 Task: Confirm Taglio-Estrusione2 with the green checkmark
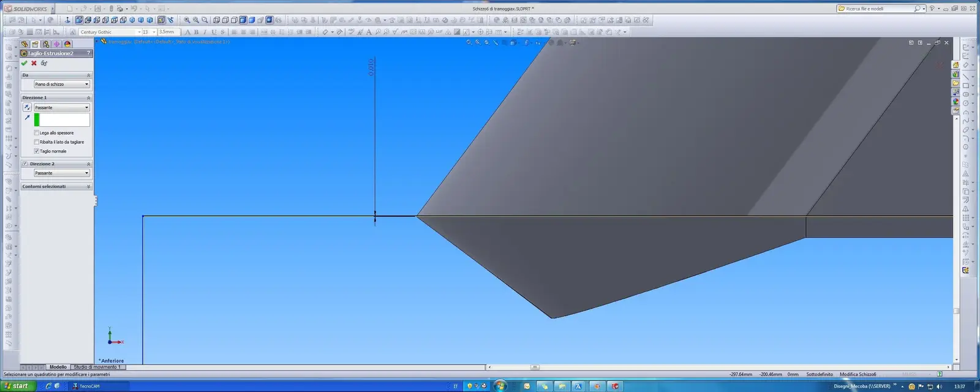pos(24,63)
